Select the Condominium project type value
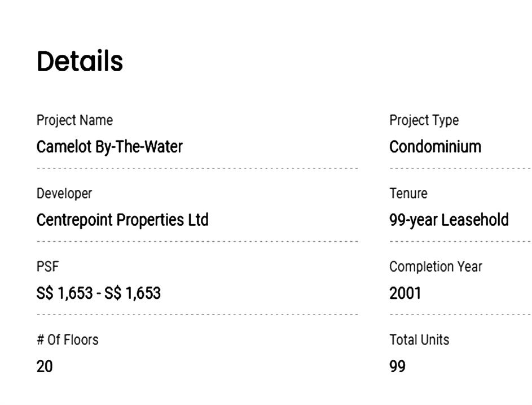532x405 pixels. [x=435, y=147]
